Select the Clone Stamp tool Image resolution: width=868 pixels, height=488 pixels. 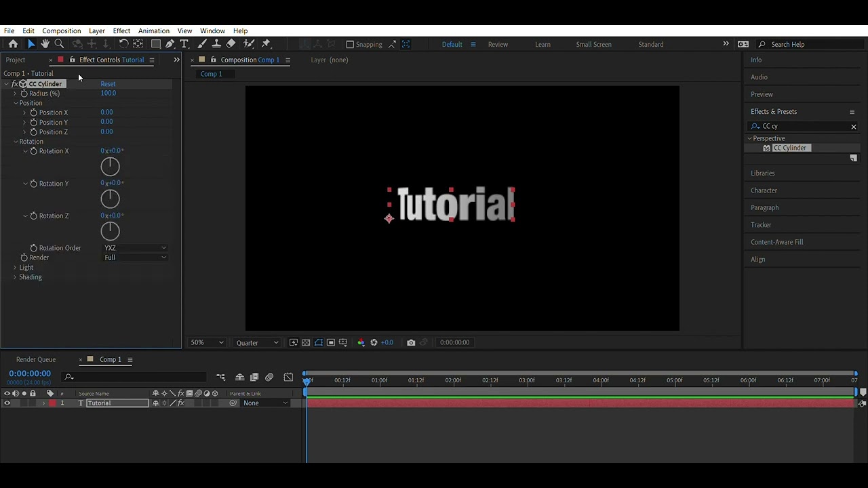(216, 44)
